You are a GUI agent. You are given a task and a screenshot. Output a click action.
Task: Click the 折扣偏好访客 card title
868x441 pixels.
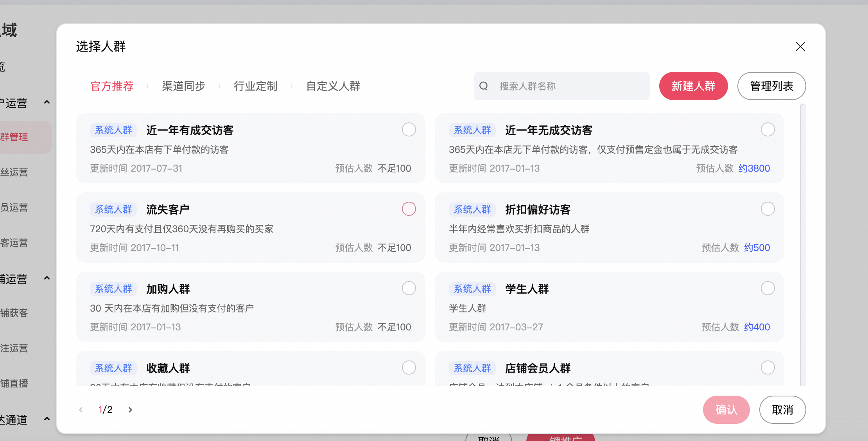[538, 210]
